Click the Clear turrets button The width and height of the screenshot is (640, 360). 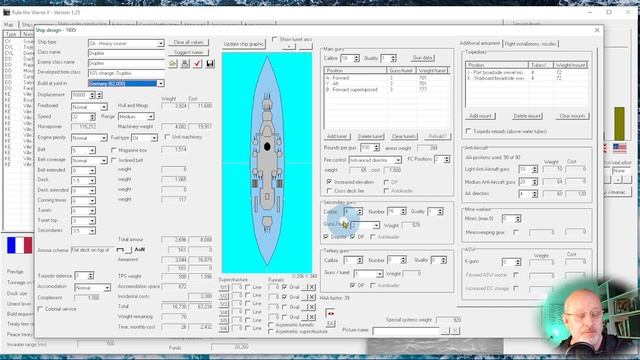coord(404,136)
